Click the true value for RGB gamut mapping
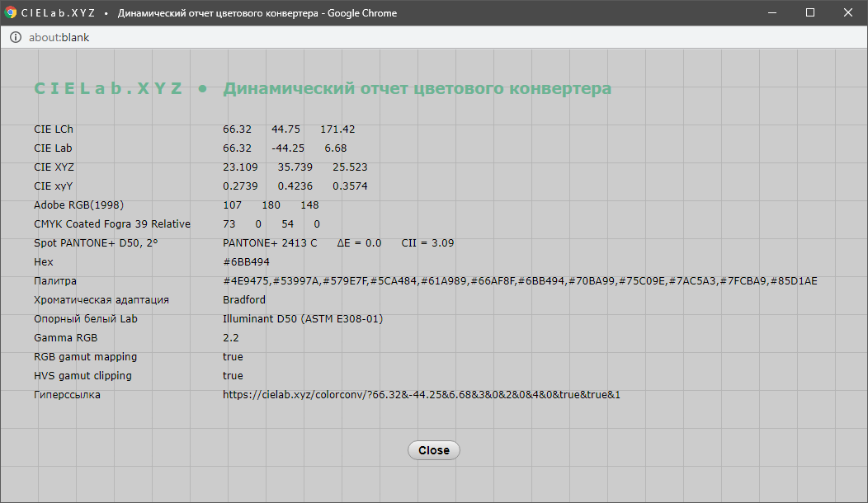 (233, 356)
